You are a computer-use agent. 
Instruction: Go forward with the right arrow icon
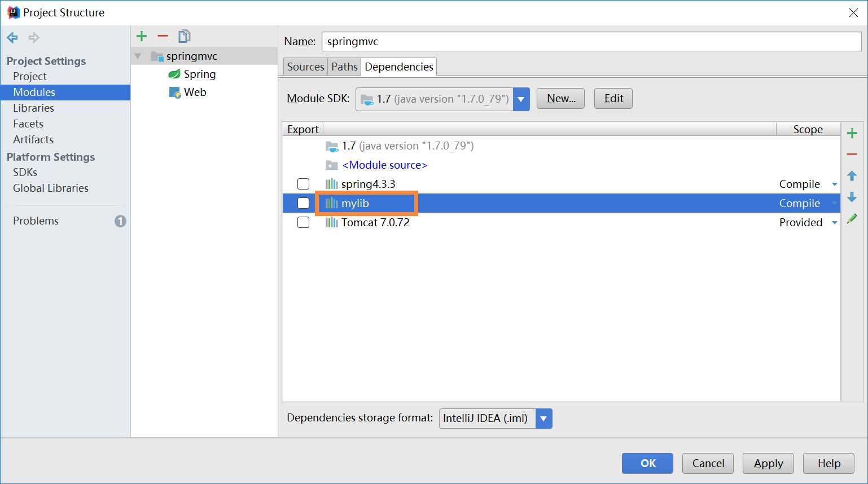(34, 38)
